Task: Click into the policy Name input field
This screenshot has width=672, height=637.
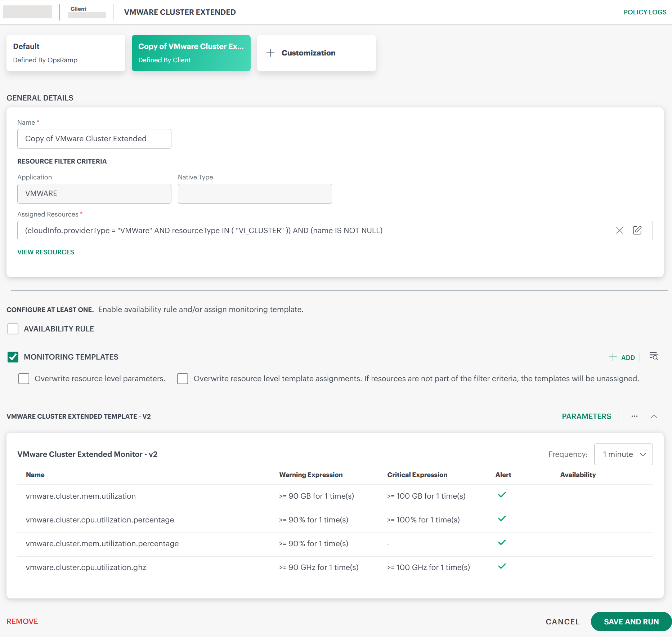Action: coord(94,139)
